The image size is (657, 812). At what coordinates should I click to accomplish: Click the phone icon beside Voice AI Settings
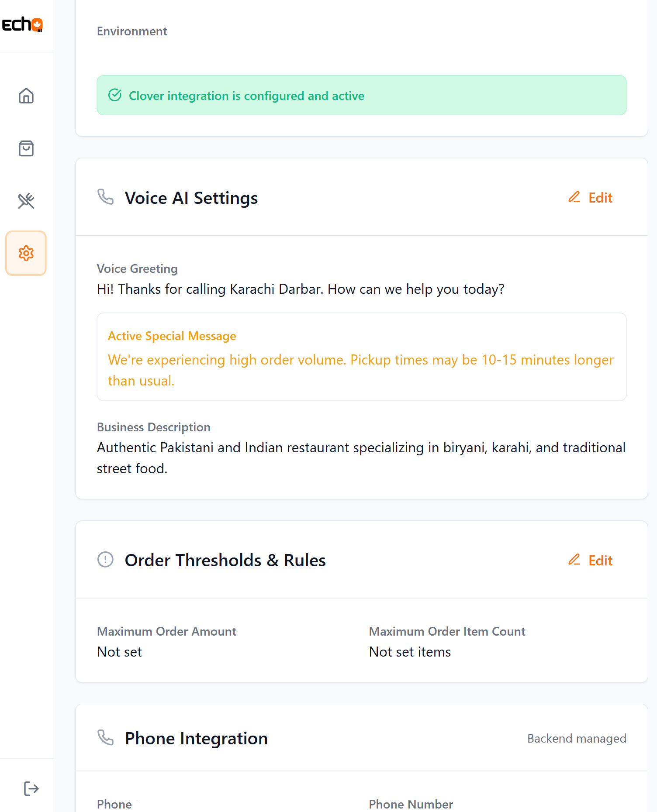click(105, 198)
